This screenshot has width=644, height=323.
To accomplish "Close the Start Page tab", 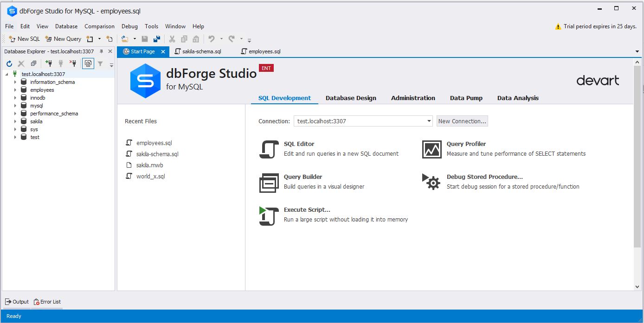I will [163, 51].
